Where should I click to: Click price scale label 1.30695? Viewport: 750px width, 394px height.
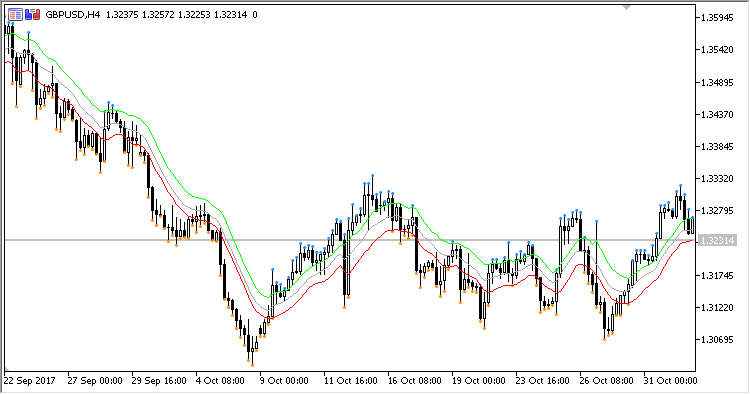click(x=717, y=340)
